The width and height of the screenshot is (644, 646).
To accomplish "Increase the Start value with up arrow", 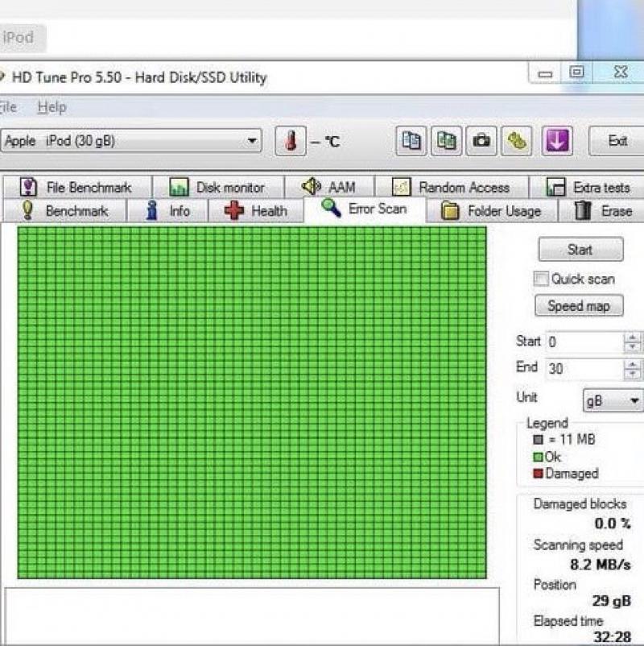I will pyautogui.click(x=633, y=337).
